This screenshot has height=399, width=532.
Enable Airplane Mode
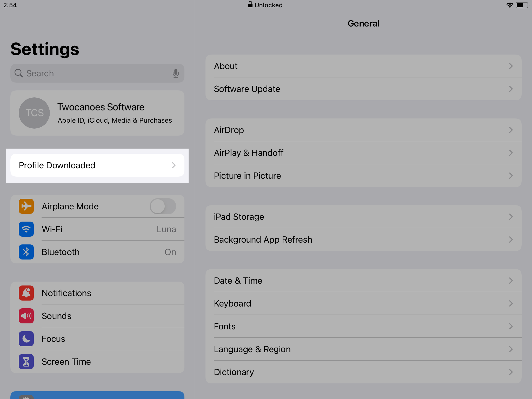point(163,206)
